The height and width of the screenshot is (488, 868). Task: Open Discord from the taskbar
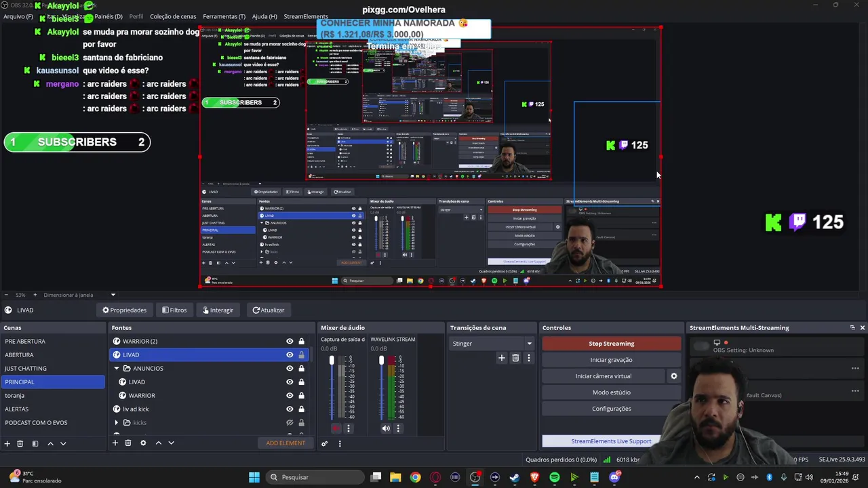tap(614, 477)
